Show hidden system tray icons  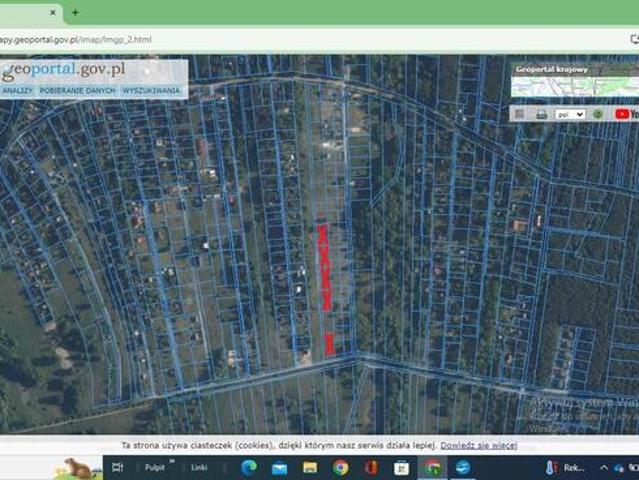coord(604,467)
